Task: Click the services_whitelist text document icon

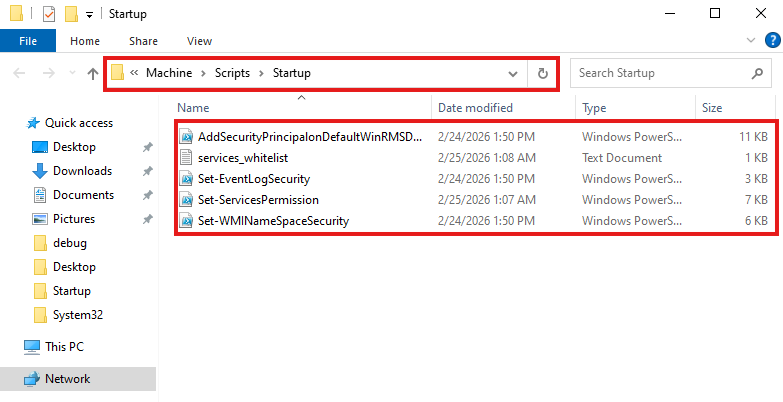Action: coord(186,158)
